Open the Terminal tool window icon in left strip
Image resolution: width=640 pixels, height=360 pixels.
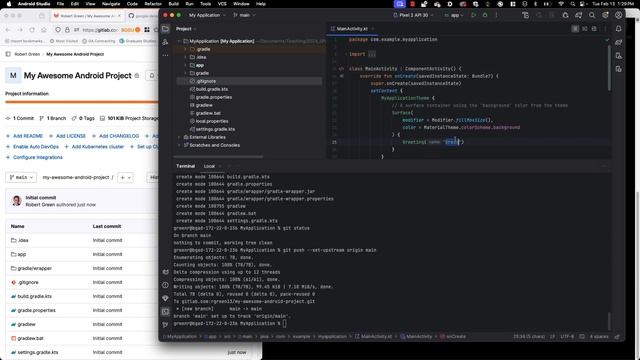165,311
